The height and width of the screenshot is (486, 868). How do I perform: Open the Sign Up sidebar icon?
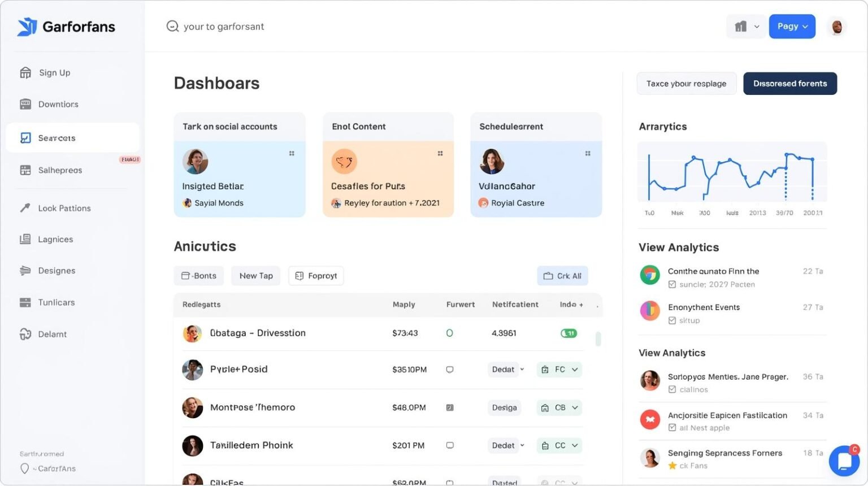(x=25, y=72)
